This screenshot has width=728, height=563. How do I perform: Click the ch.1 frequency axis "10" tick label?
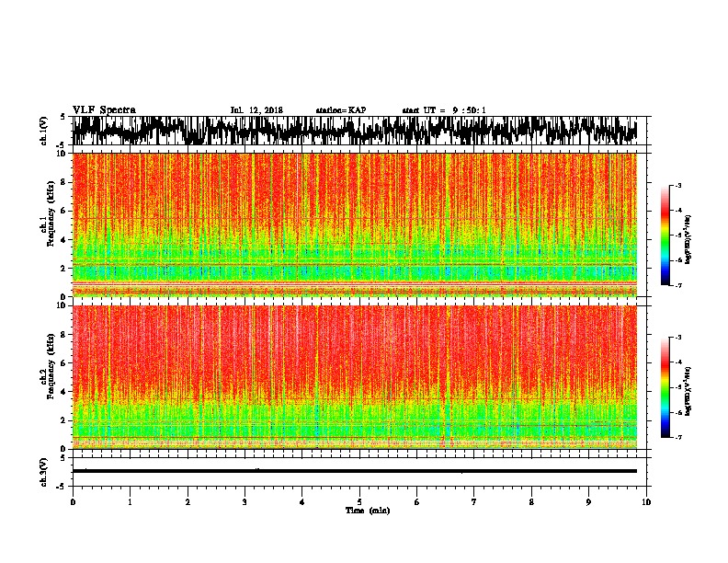pyautogui.click(x=62, y=154)
